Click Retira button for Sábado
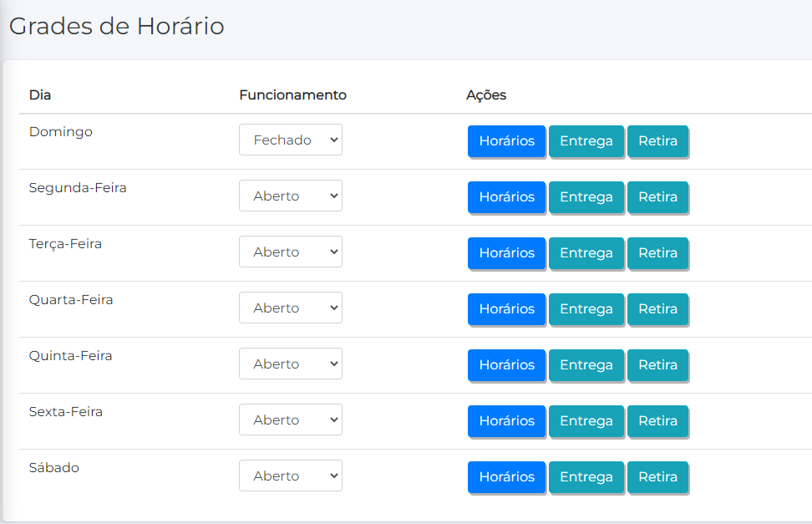 657,477
